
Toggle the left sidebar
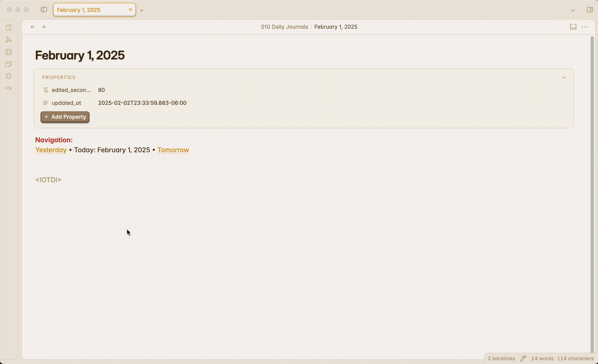coord(44,10)
